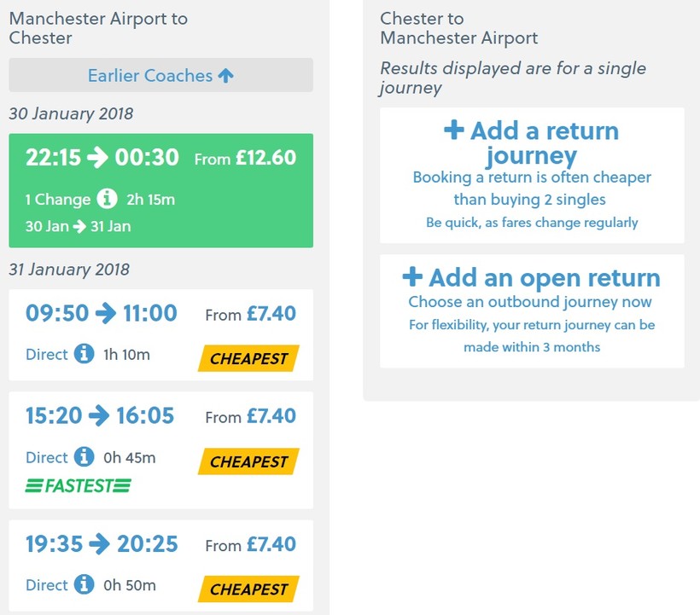
Task: Click info icon on 15:20 coach
Action: click(x=84, y=457)
